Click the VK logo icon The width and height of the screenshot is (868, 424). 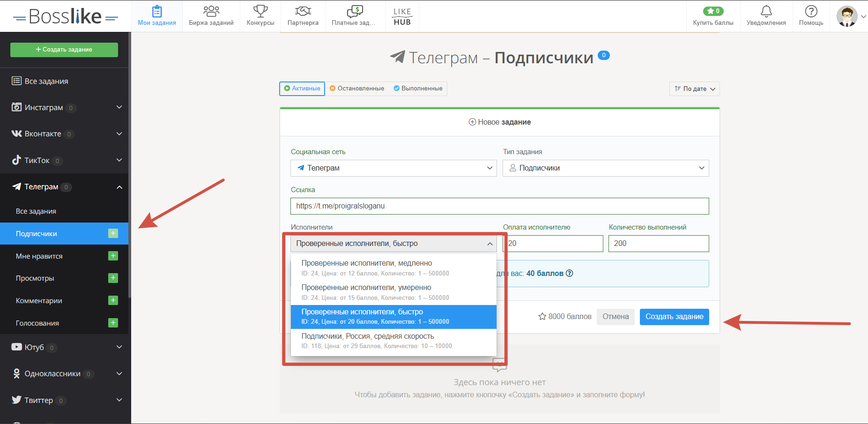tap(16, 134)
